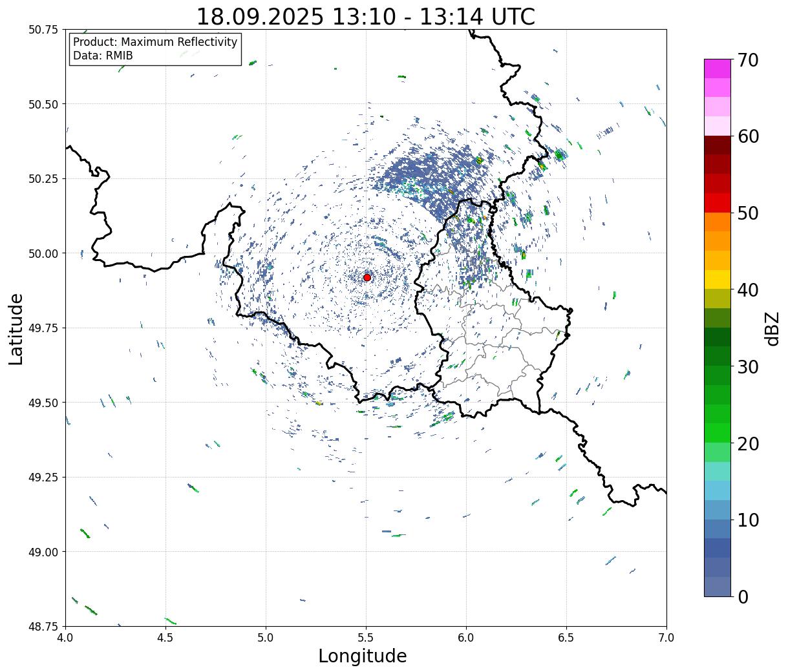Click the dBZ colorbar label
788x672 pixels.
coord(772,328)
